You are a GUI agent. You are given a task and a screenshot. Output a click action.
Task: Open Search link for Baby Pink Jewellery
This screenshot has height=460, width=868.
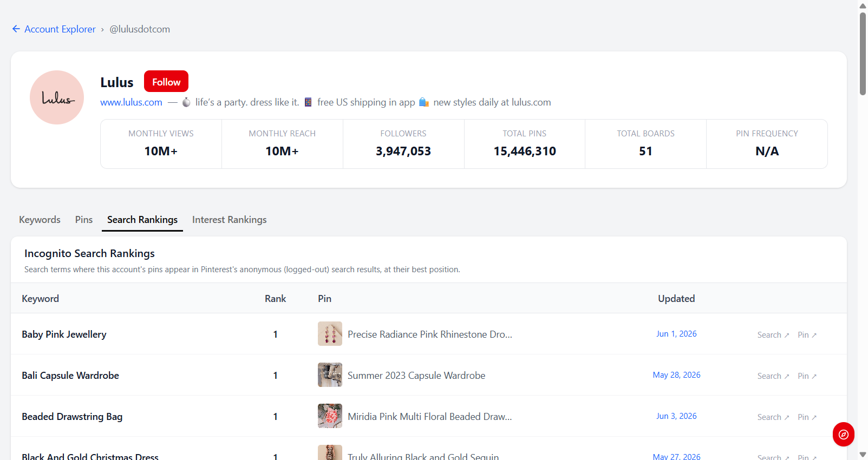(773, 335)
